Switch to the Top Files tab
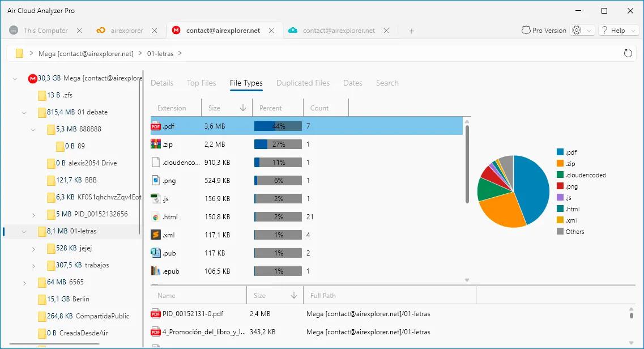The image size is (644, 349). (x=201, y=83)
